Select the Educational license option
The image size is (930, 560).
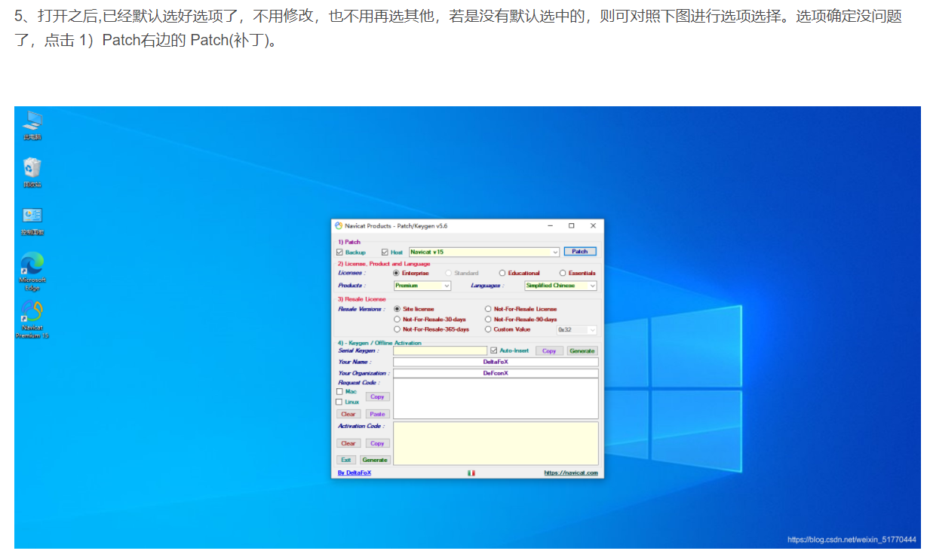pyautogui.click(x=502, y=273)
